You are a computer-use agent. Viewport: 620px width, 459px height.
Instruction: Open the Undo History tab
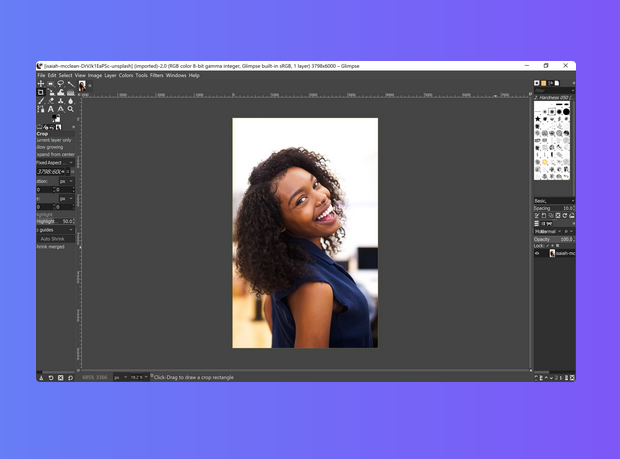point(52,127)
